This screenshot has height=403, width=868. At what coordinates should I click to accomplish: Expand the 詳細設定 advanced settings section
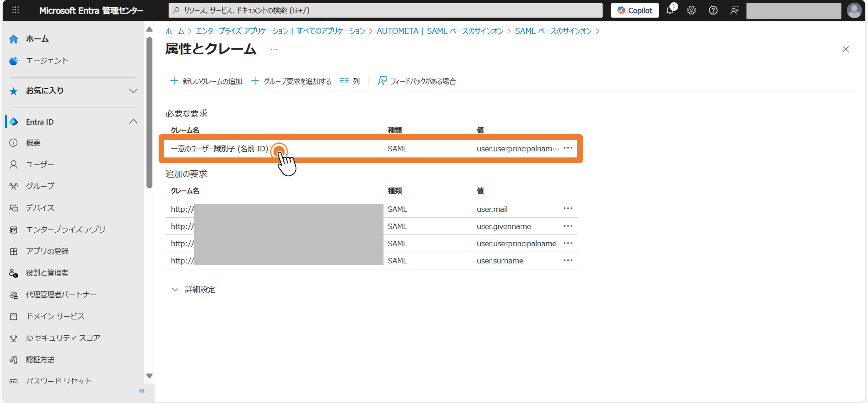[194, 289]
